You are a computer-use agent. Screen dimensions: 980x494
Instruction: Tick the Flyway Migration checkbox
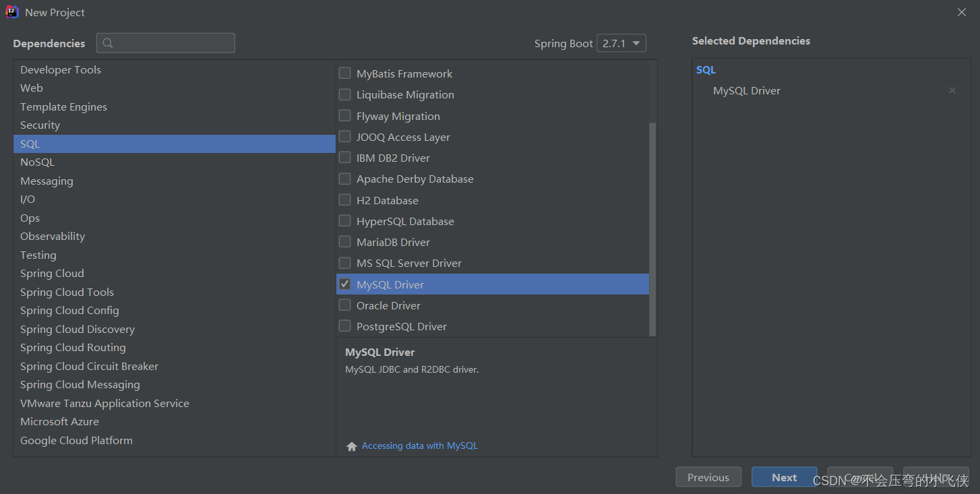coord(344,116)
